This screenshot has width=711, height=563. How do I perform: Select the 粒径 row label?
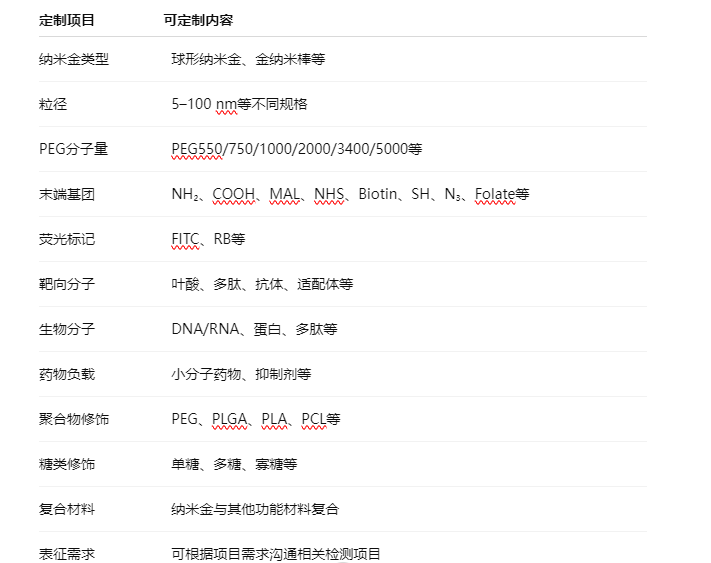(x=53, y=104)
